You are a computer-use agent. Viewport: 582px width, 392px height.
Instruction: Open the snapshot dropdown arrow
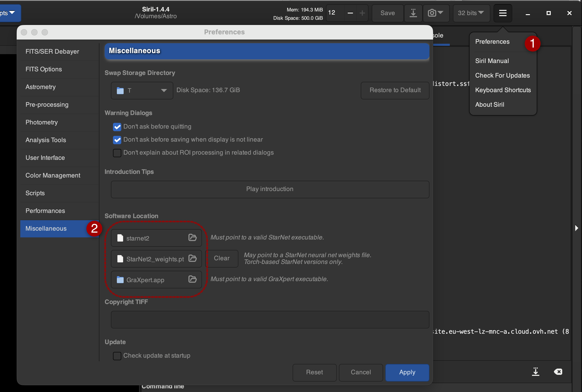pyautogui.click(x=440, y=12)
